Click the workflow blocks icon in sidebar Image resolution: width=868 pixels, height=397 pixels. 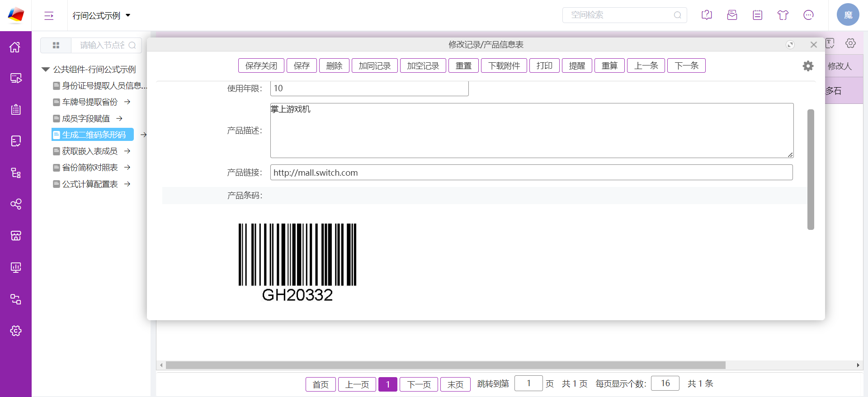click(x=15, y=299)
